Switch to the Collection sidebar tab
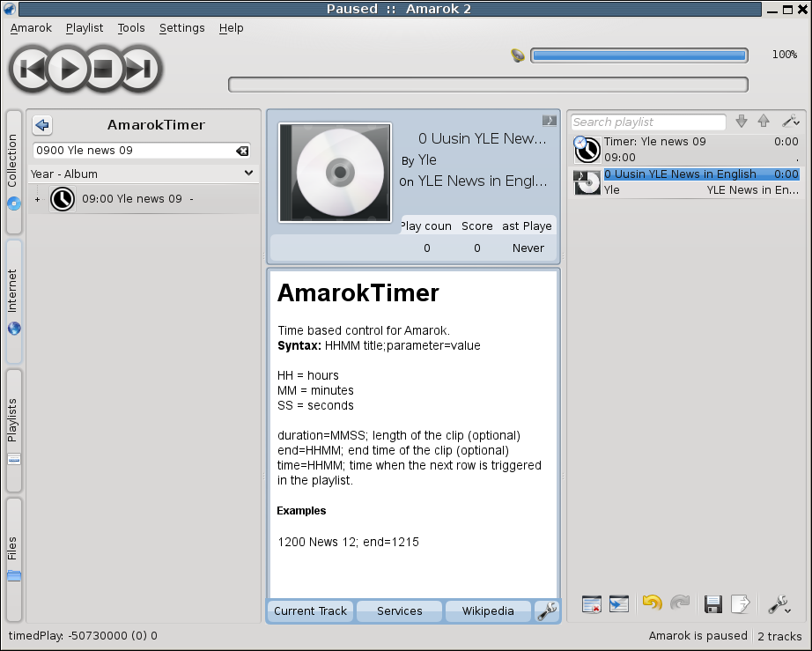This screenshot has height=651, width=812. click(14, 172)
